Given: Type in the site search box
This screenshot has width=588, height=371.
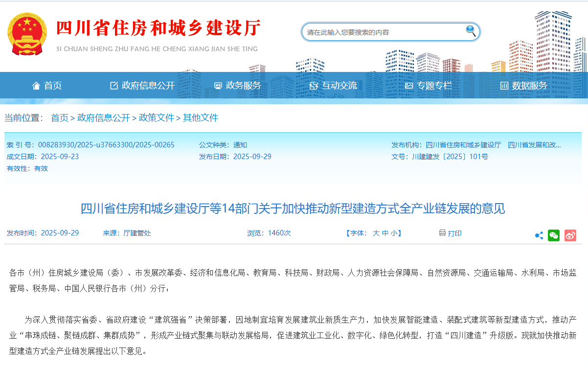Looking at the screenshot, I should (x=382, y=32).
